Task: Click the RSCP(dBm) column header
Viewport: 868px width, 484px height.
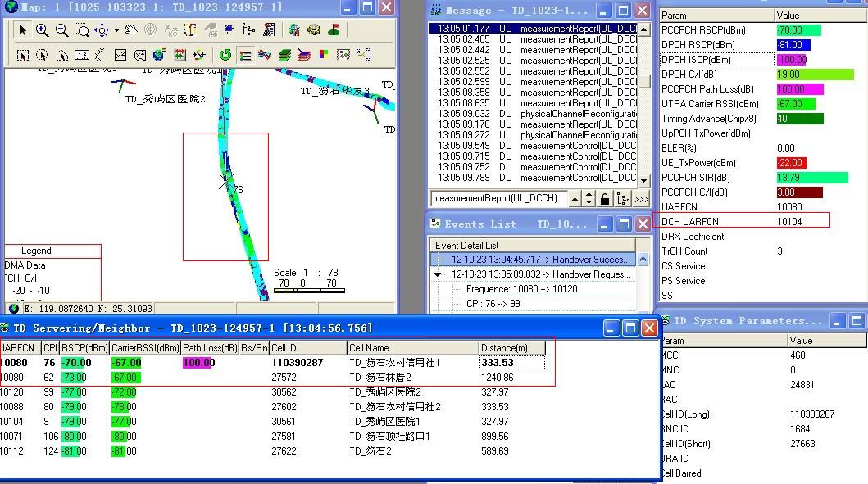Action: click(84, 348)
